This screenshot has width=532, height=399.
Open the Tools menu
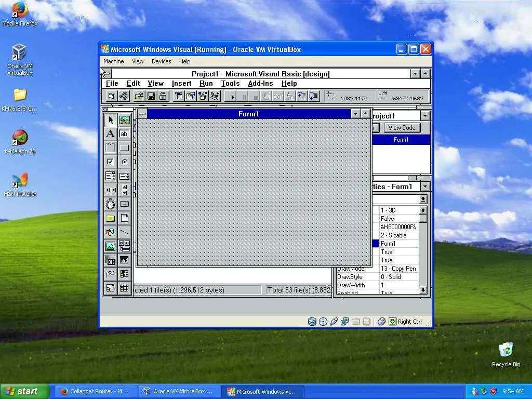(x=230, y=84)
